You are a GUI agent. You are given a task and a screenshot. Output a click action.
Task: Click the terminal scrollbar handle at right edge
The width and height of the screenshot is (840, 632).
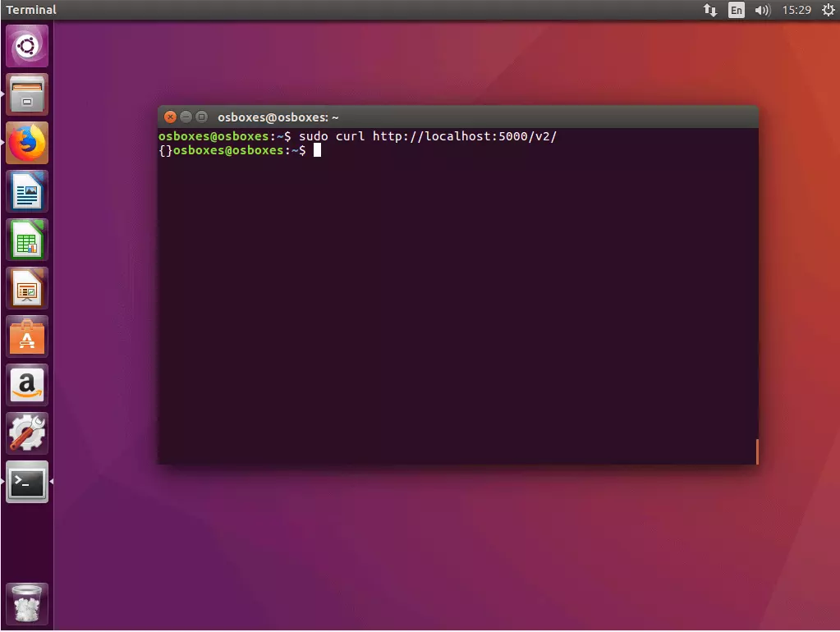pyautogui.click(x=757, y=451)
